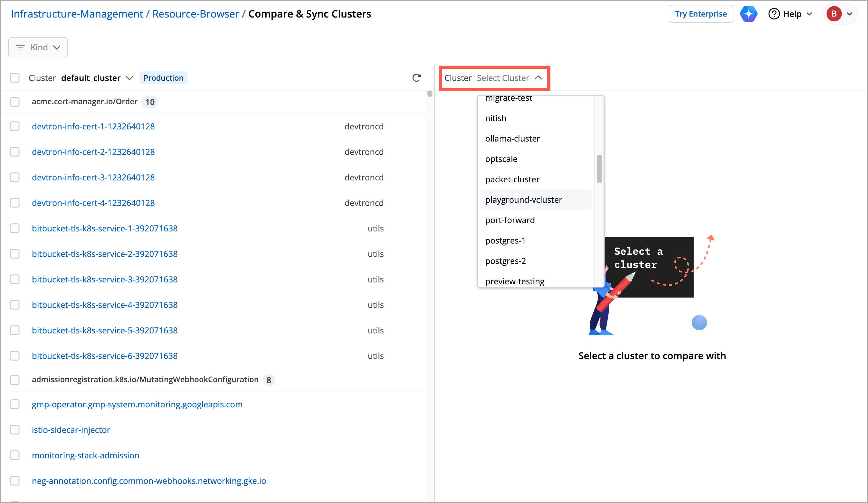Viewport: 868px width, 503px height.
Task: Open the AI assistant sparkle icon
Action: pos(748,14)
